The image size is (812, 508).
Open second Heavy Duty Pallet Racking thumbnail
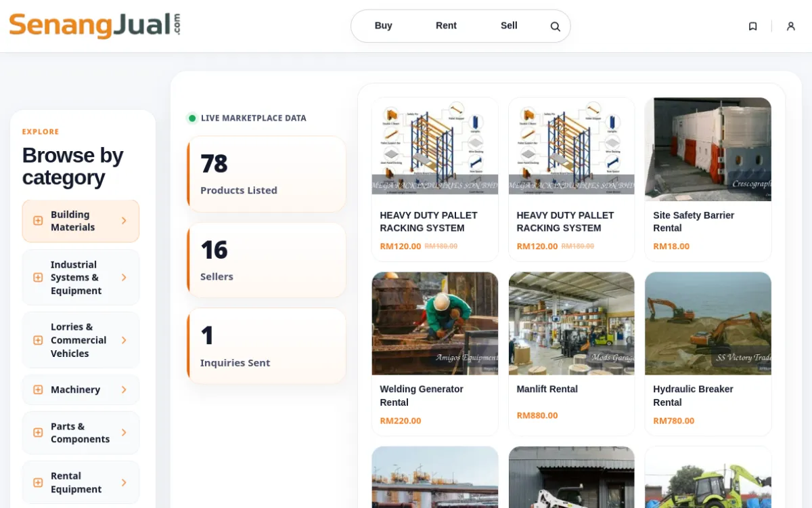[572, 149]
